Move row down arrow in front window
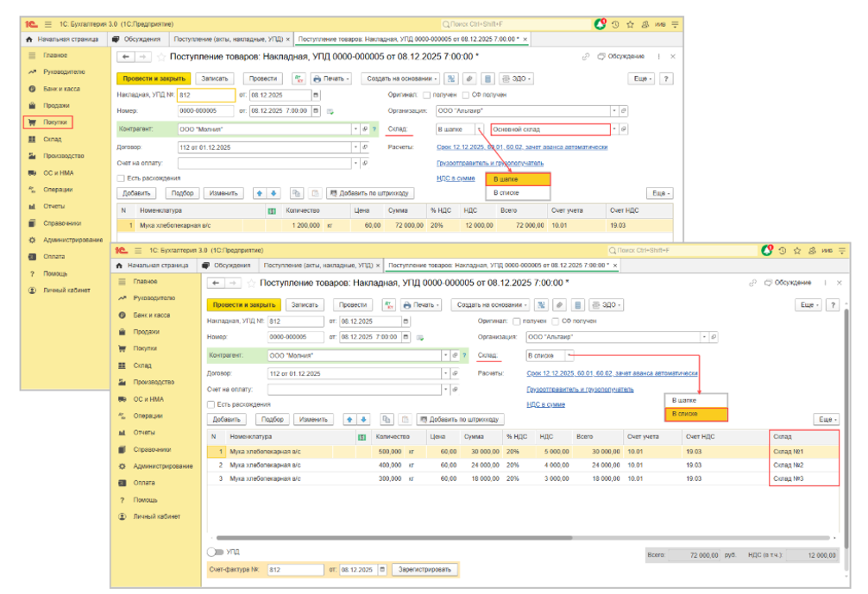 click(363, 419)
